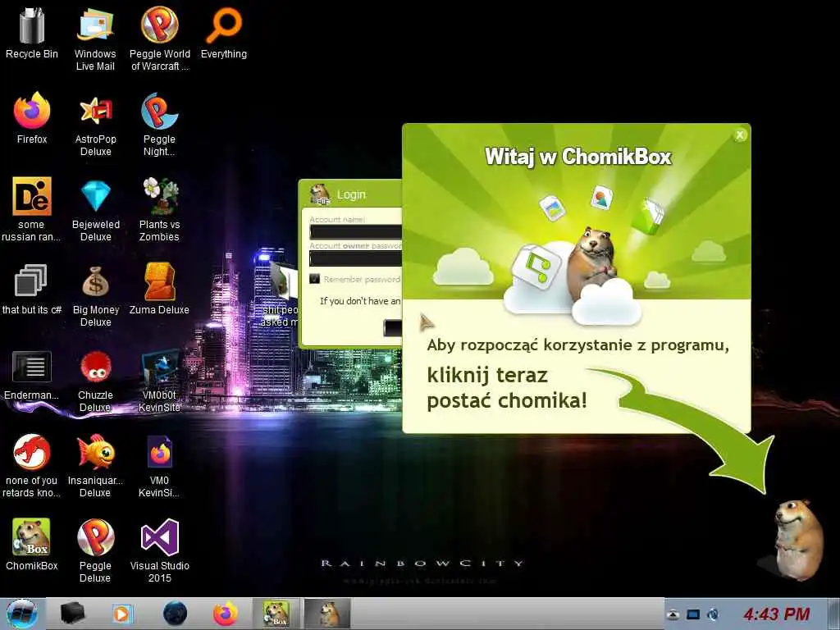The image size is (840, 630).
Task: Launch Big Money Deluxe desktop icon
Action: (x=95, y=282)
